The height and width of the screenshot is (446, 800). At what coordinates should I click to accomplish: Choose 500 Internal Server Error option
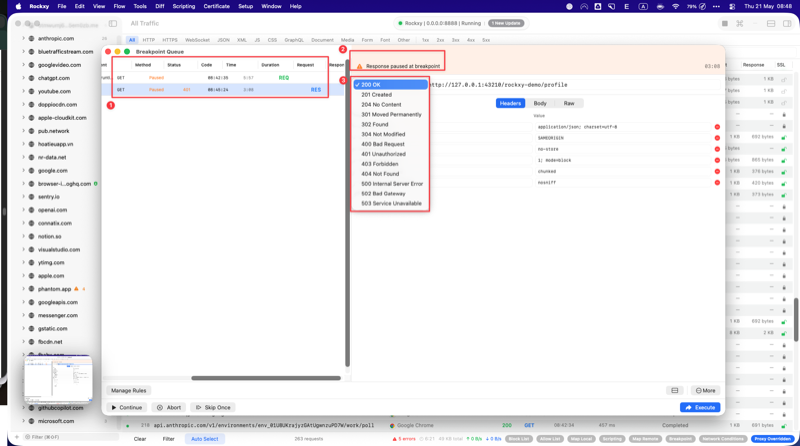[x=391, y=184]
